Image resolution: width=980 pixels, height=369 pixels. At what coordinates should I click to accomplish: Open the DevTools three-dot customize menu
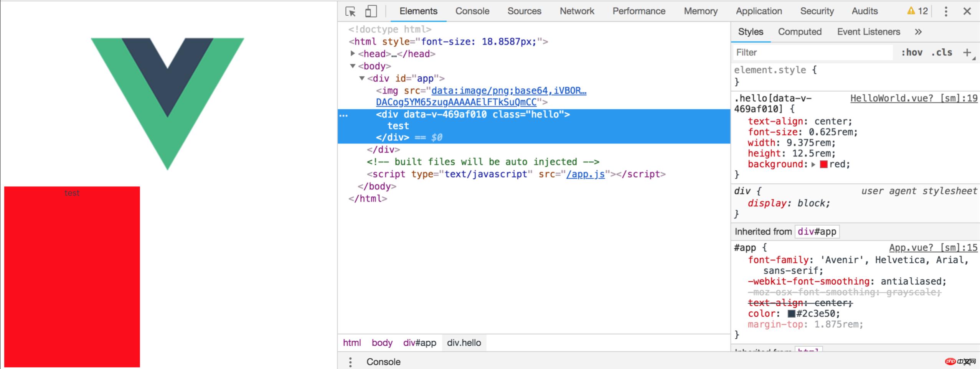(946, 12)
